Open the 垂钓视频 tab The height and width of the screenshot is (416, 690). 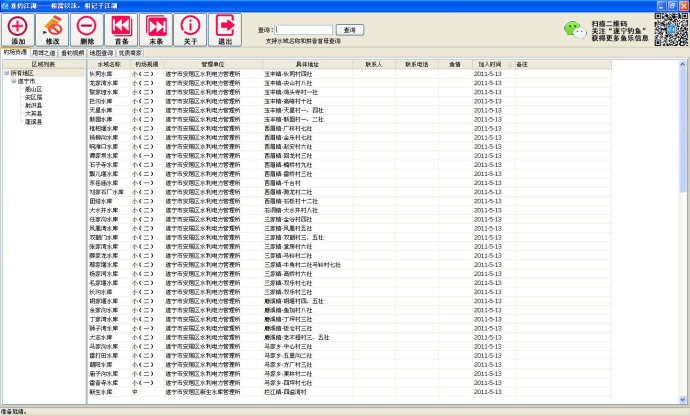click(x=72, y=53)
